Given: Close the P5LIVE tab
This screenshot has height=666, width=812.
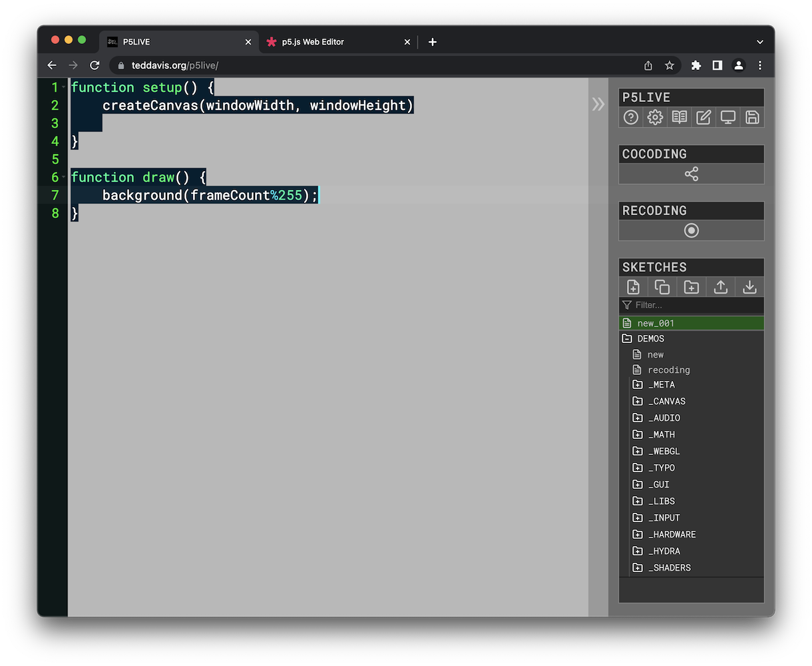Looking at the screenshot, I should coord(248,42).
